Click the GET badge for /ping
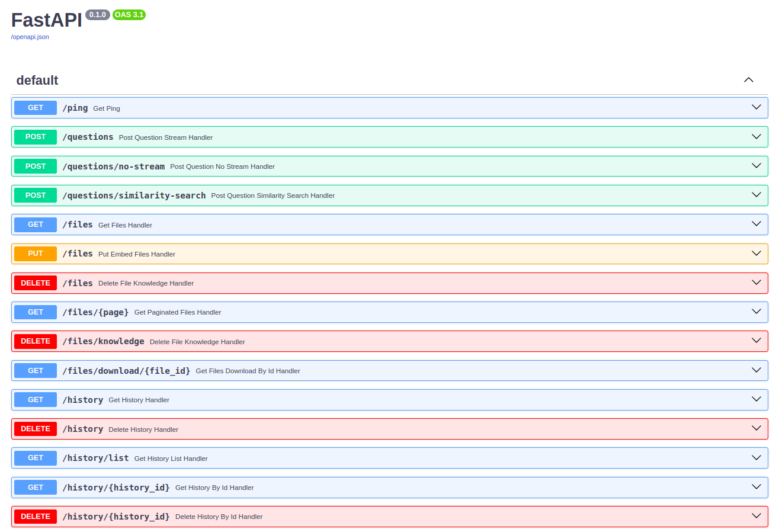 (x=36, y=108)
